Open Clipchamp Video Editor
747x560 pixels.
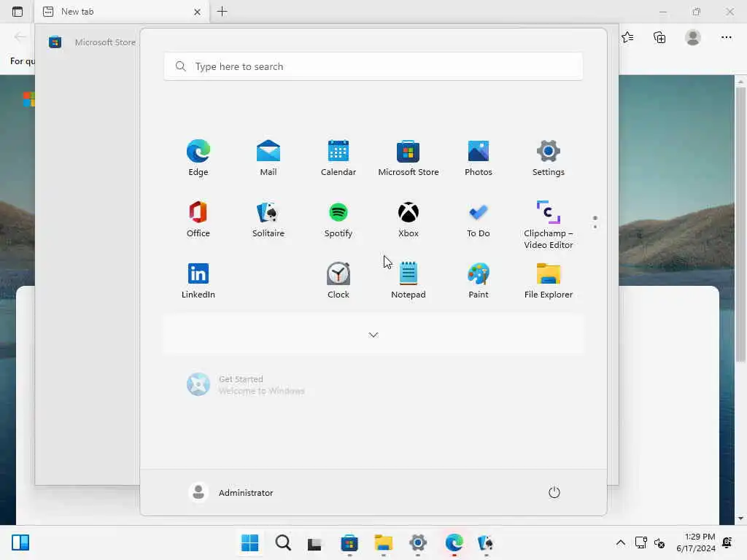click(x=549, y=225)
